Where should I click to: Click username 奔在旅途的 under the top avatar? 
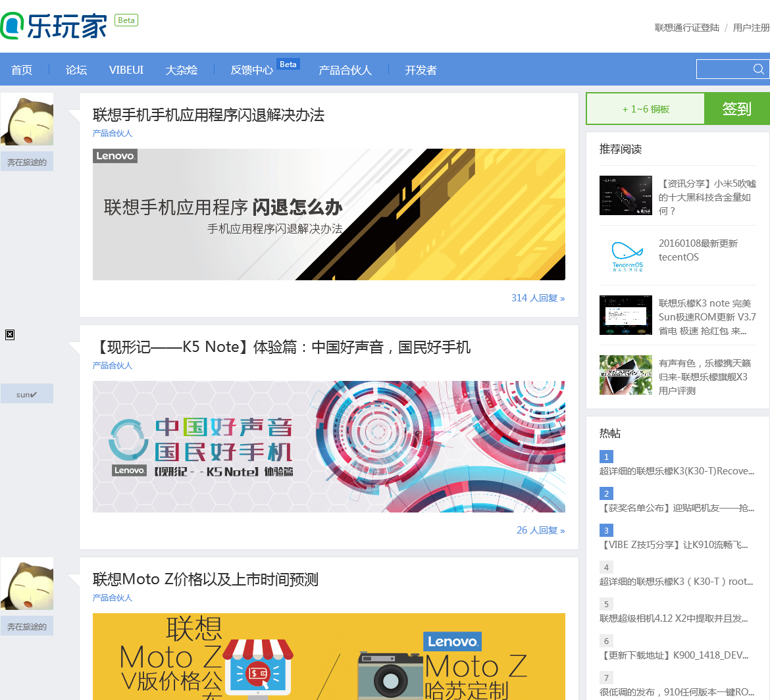pyautogui.click(x=27, y=162)
